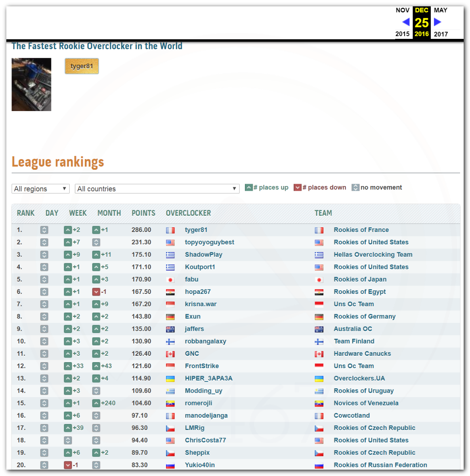Click the Uruguay flag beside Modding_uy
The width and height of the screenshot is (470, 476).
(x=170, y=391)
